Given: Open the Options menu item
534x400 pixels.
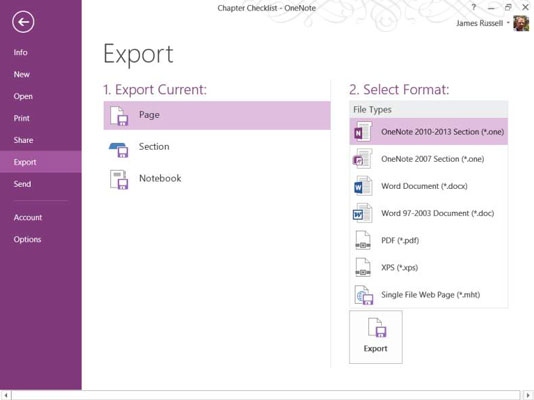Looking at the screenshot, I should coord(27,240).
